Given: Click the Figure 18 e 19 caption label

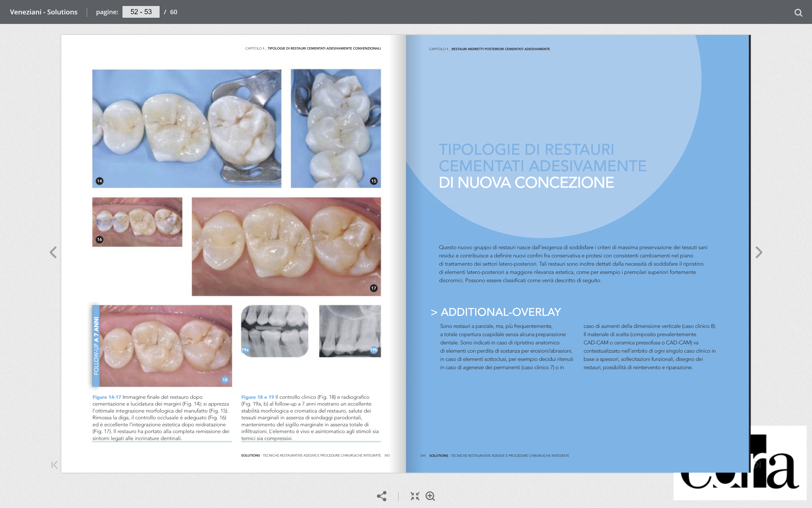Looking at the screenshot, I should pos(258,397).
